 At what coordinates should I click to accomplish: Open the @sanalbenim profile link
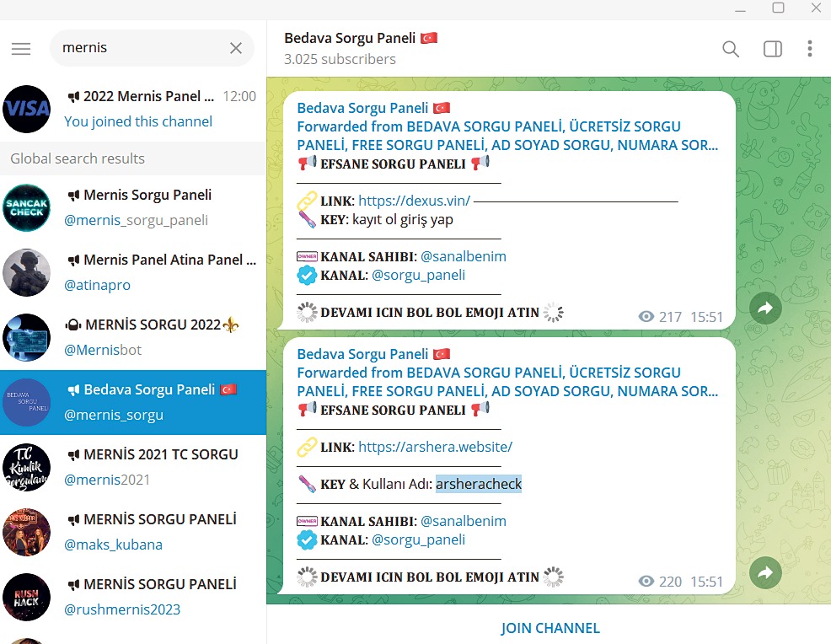click(464, 256)
